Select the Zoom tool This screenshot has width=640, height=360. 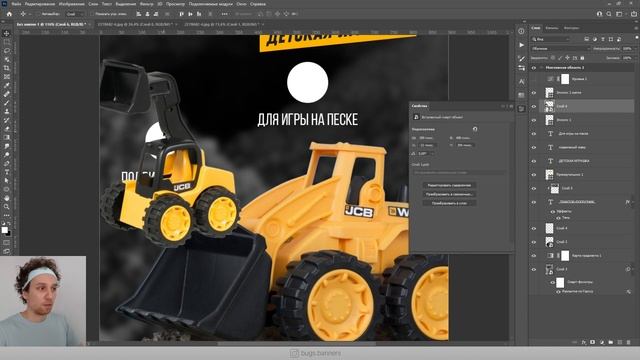(x=7, y=207)
